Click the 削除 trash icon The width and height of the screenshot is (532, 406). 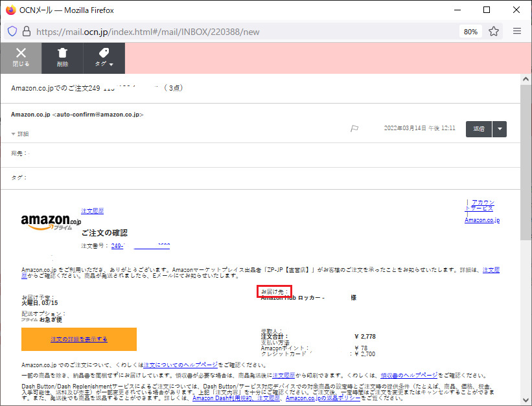coord(62,57)
